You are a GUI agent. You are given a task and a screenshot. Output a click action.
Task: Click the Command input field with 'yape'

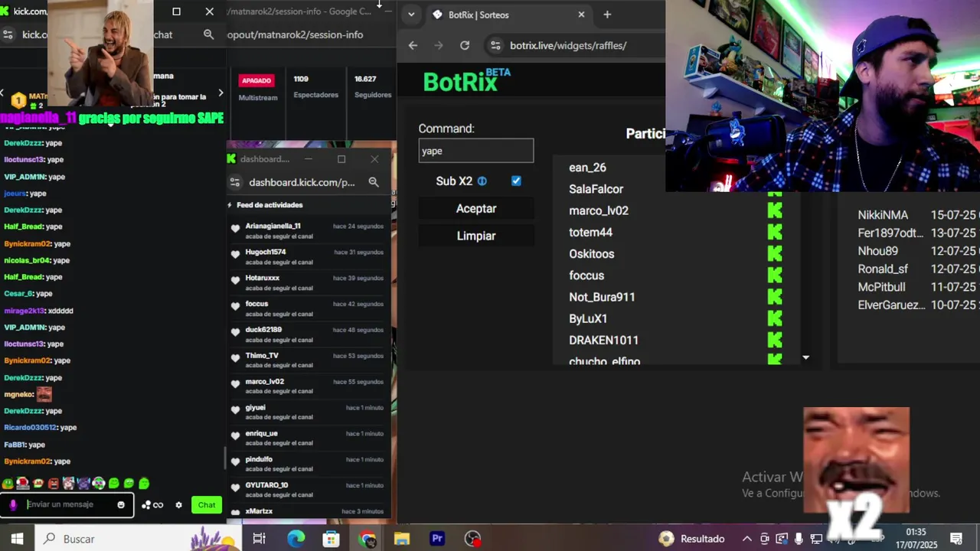[x=475, y=151]
